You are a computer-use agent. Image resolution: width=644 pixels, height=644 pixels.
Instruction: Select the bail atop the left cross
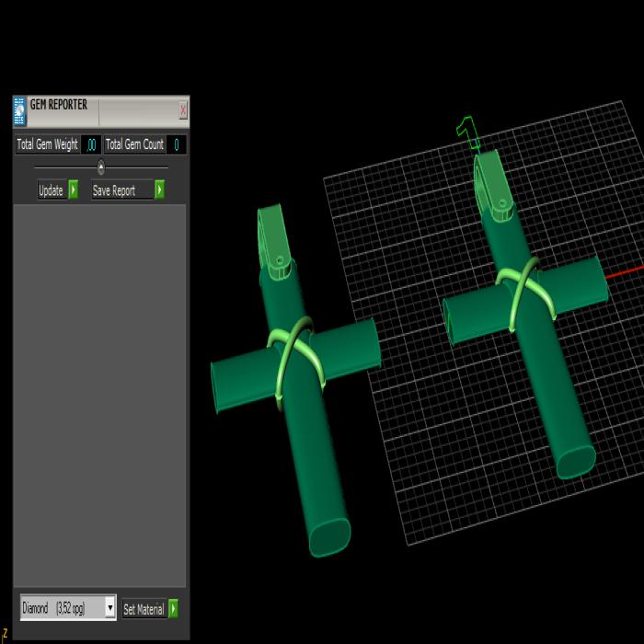coord(275,236)
